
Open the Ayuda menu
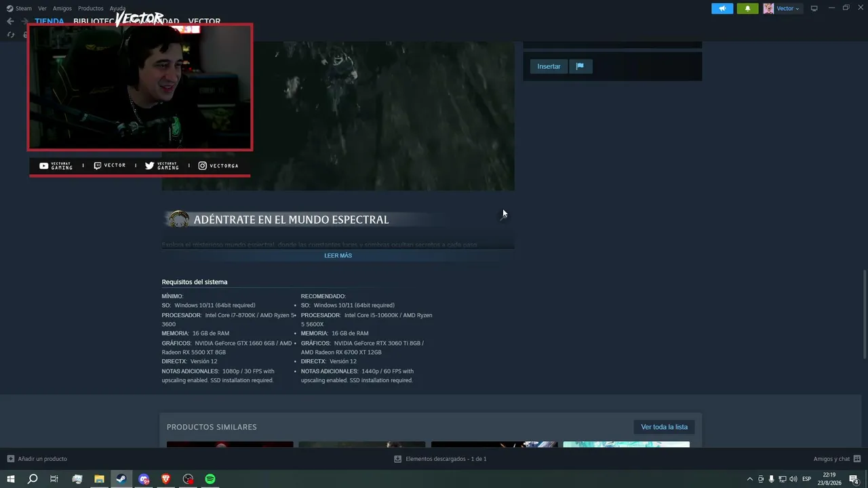tap(117, 8)
